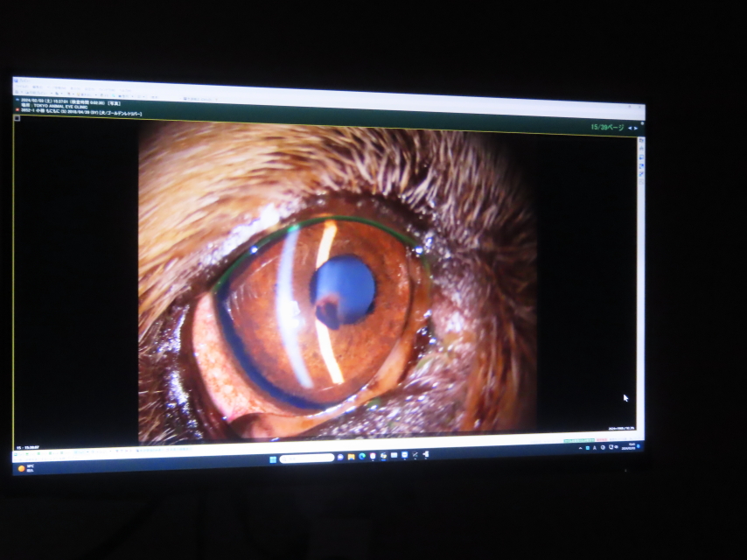Screen dimensions: 747x560
Task: Open the second menu in menu bar
Action: [x=37, y=87]
